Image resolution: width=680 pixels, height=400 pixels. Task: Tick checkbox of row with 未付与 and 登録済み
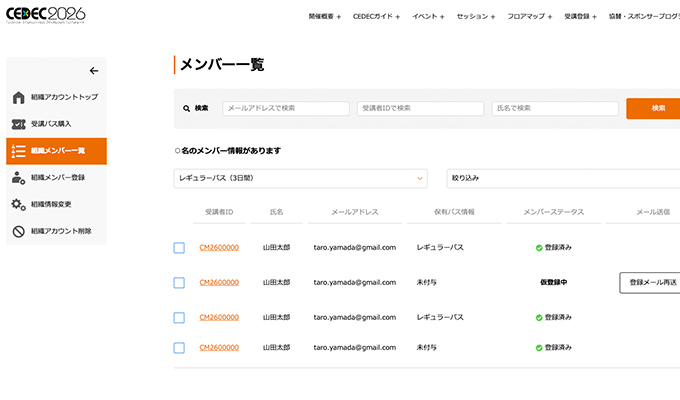point(179,348)
